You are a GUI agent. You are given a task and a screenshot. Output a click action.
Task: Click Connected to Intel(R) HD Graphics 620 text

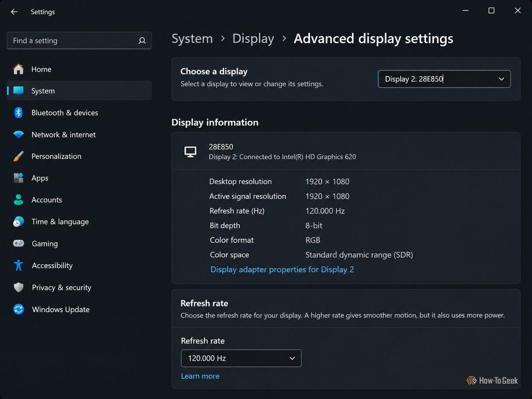pos(297,156)
